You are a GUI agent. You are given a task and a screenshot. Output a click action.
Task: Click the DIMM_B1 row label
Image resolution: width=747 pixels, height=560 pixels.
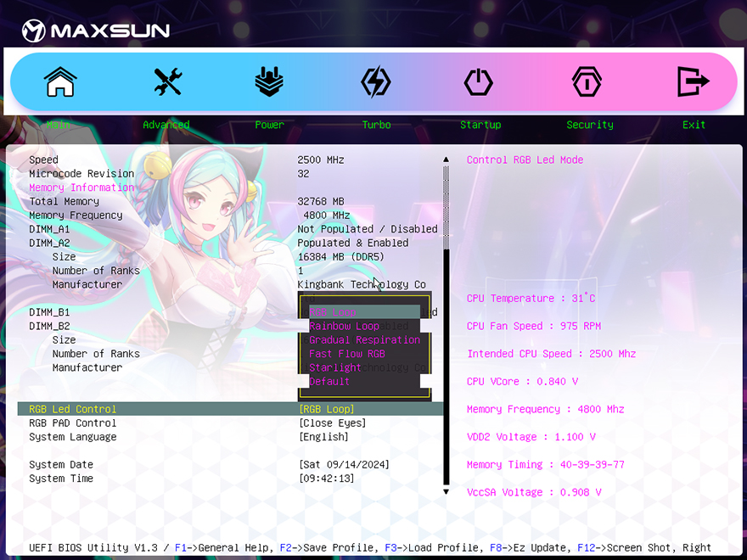coord(49,312)
